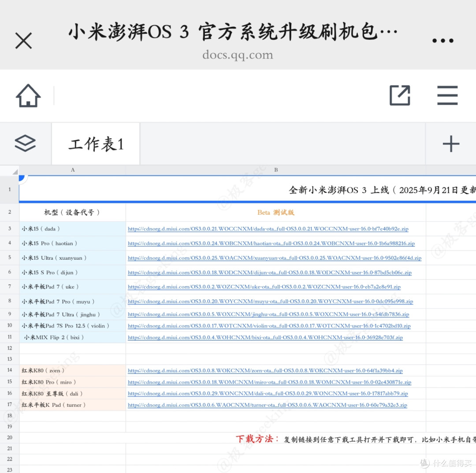Open the hamburger menu icon
The image size is (476, 473).
[x=447, y=95]
